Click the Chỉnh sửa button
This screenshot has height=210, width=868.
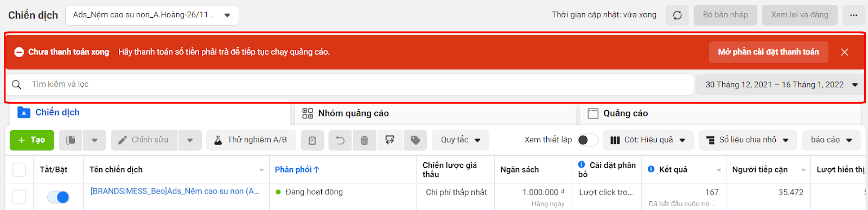[145, 140]
